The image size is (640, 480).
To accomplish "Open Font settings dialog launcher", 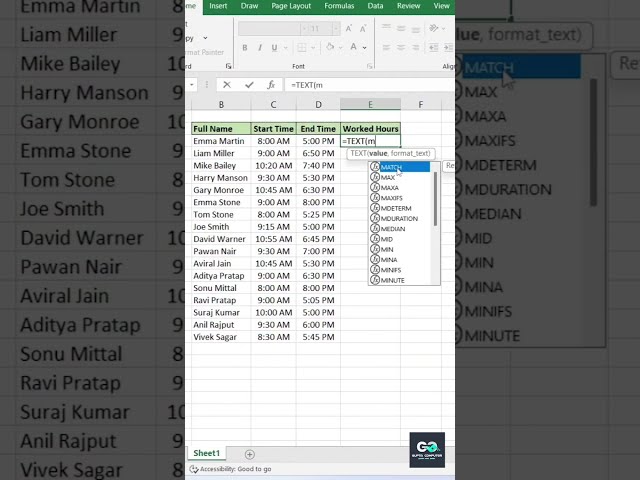I will pos(369,66).
